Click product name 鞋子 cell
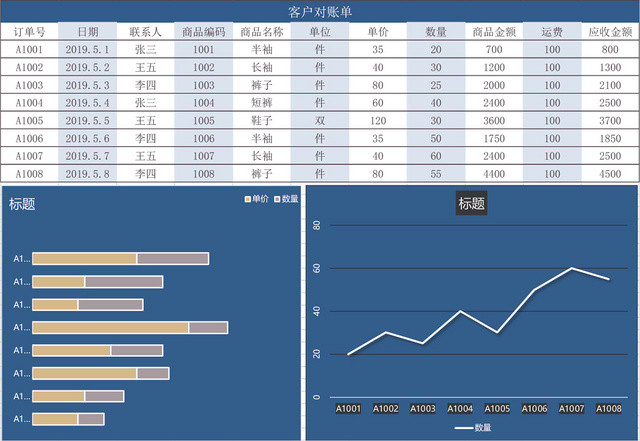640x441 pixels. pyautogui.click(x=262, y=120)
